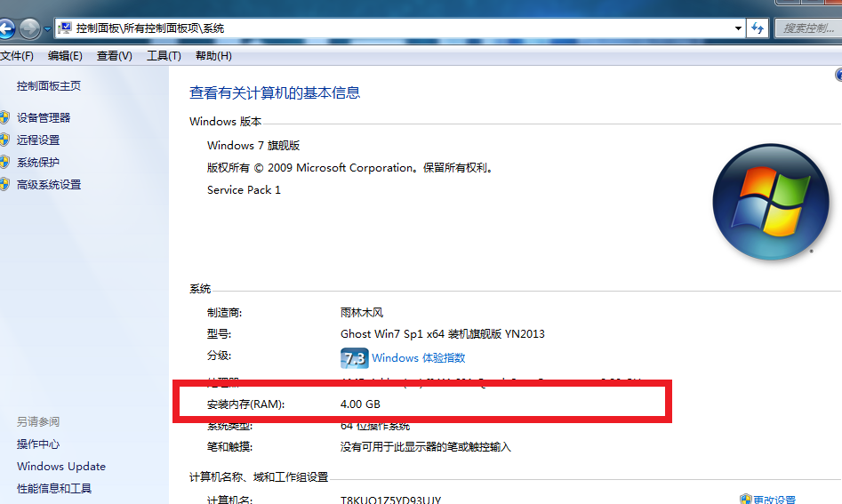Open 高级系统设置 link
842x504 pixels.
click(49, 185)
